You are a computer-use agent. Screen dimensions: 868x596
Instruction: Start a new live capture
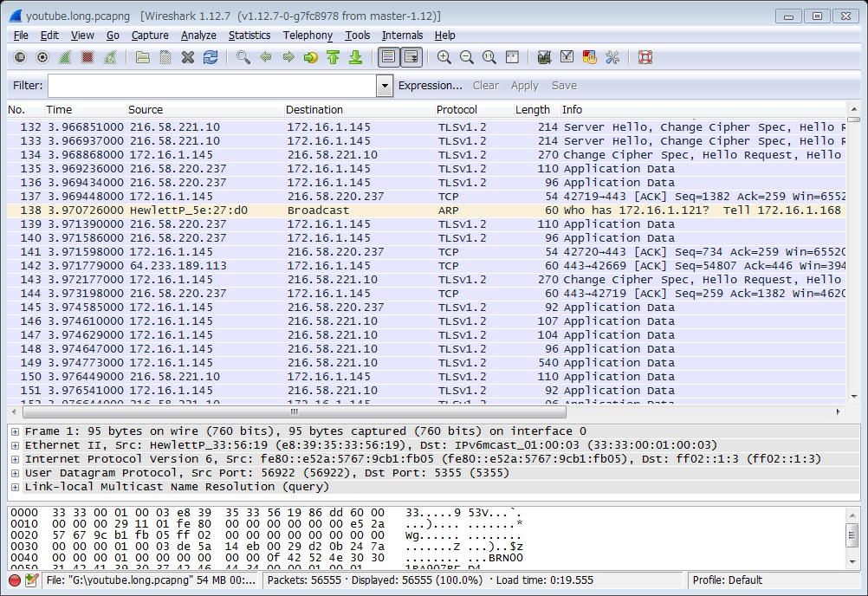click(65, 57)
